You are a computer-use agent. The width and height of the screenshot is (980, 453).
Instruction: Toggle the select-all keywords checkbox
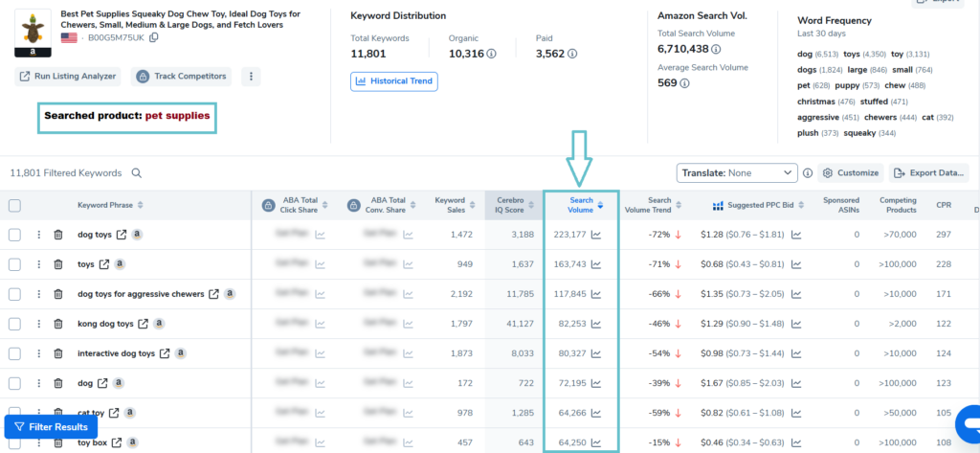[14, 205]
